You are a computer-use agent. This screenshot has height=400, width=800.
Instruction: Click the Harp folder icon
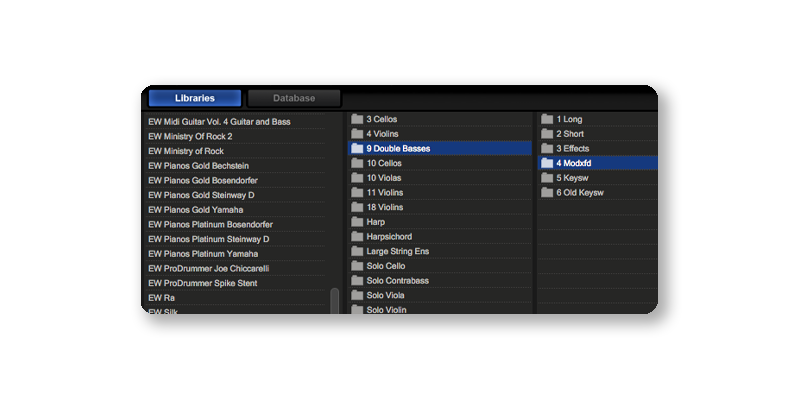pyautogui.click(x=357, y=222)
